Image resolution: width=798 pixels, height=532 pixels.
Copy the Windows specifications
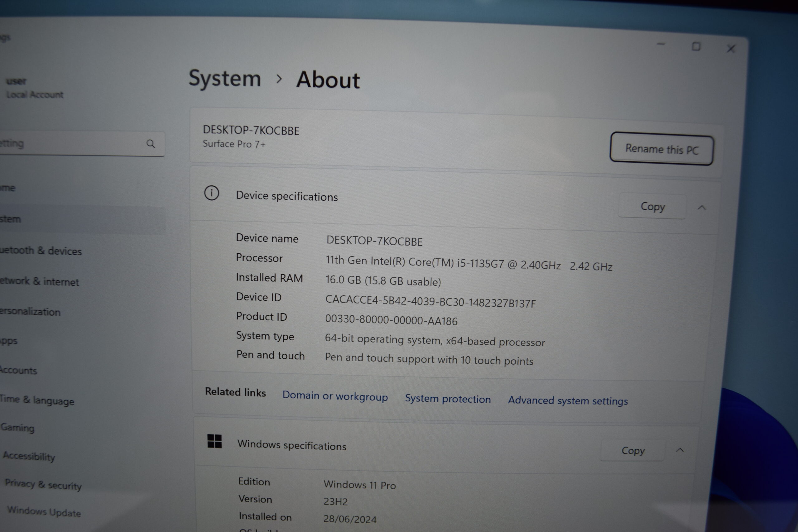(633, 450)
